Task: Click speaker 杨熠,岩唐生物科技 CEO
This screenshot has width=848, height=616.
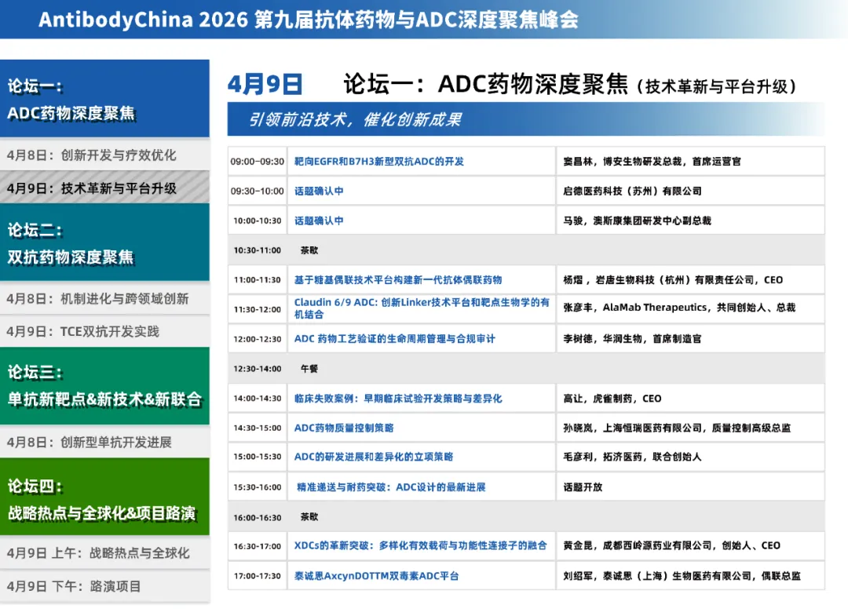Action: pyautogui.click(x=673, y=280)
